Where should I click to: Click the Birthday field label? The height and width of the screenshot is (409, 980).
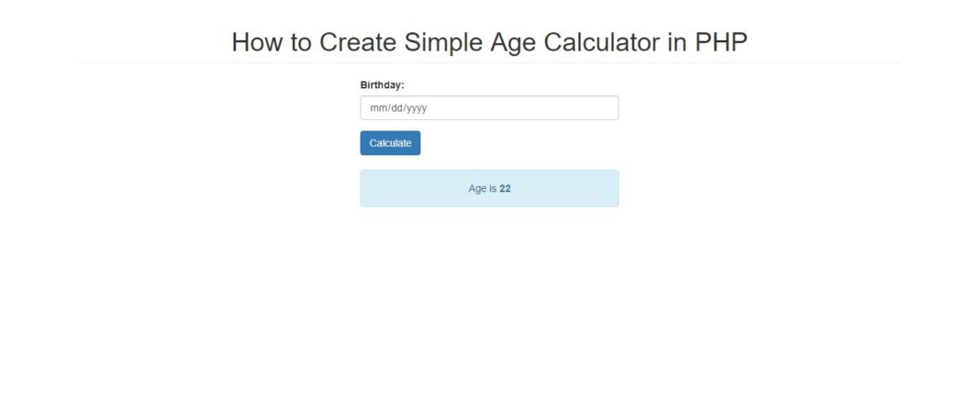382,85
